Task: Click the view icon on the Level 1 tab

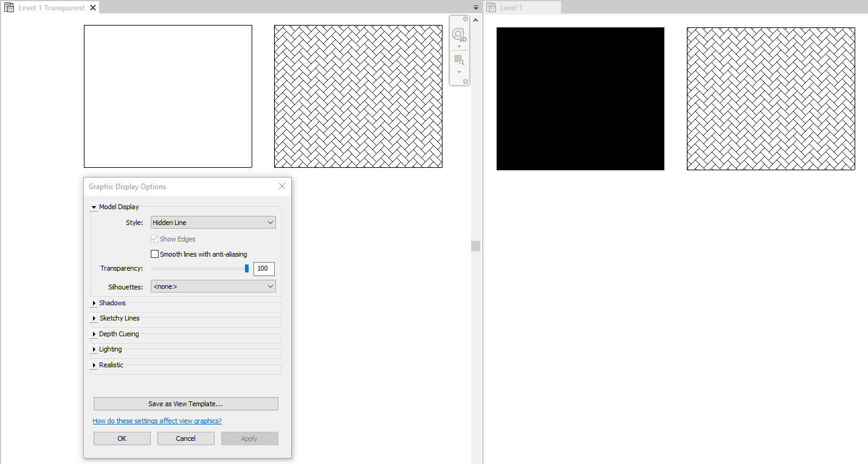Action: (x=491, y=7)
